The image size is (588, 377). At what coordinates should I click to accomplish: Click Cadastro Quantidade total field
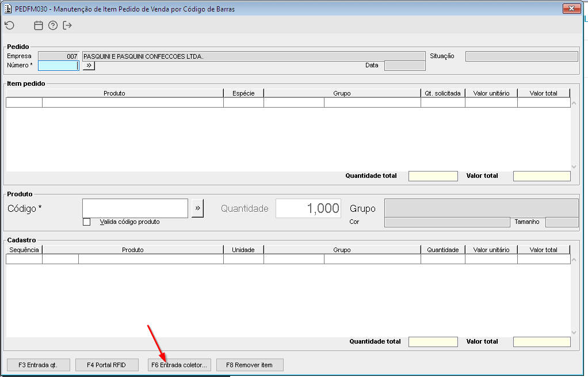click(x=433, y=342)
